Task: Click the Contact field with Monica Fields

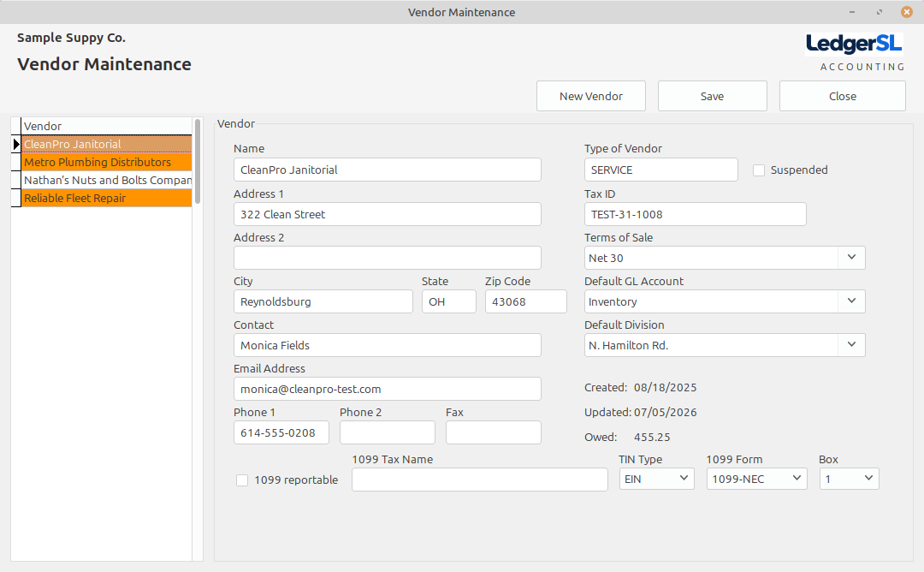Action: 388,345
